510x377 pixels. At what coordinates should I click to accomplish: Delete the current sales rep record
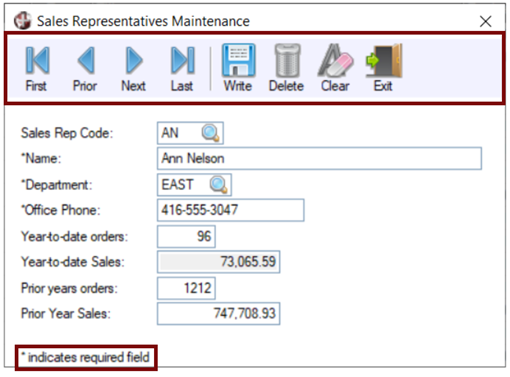coord(286,69)
